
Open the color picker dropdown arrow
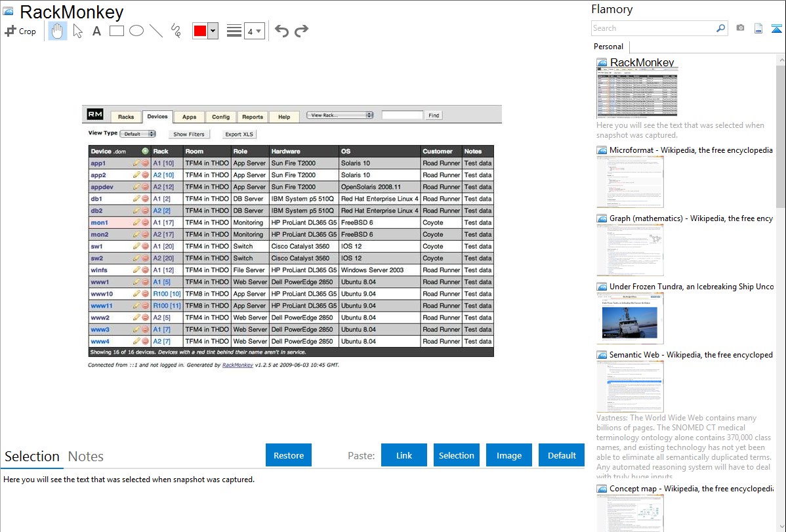tap(213, 31)
